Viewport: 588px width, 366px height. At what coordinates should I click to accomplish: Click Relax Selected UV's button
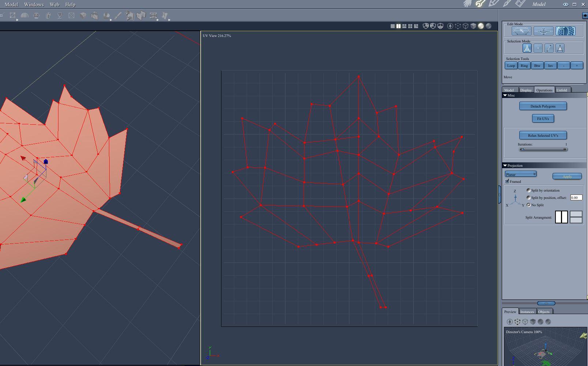(543, 135)
